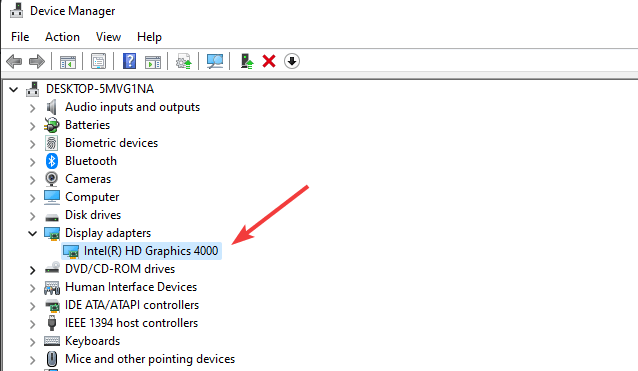
Task: Click the IDE ATA/ATAPI controllers icon
Action: coord(52,305)
